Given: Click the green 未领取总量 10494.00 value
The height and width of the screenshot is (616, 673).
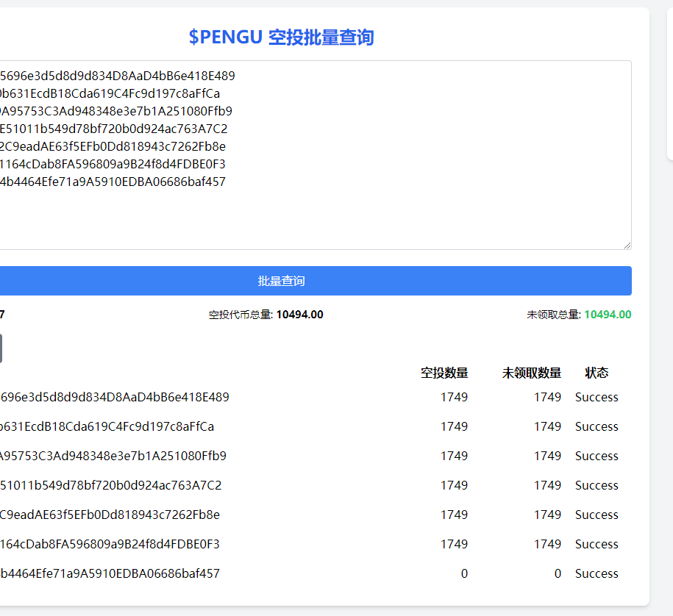Looking at the screenshot, I should click(608, 315).
